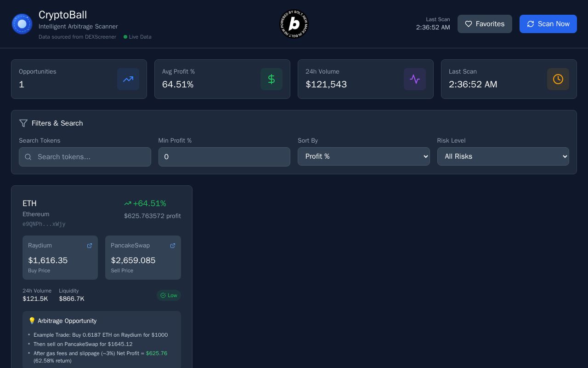Click token address e9QNPh...xWjy
The image size is (588, 368).
(x=44, y=224)
